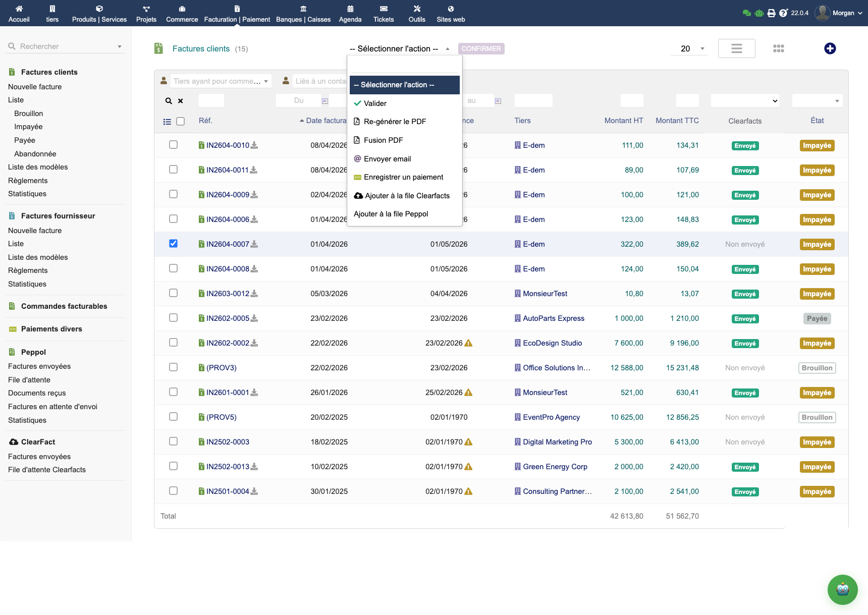868x615 pixels.
Task: Select Enregistrer un paiement action
Action: pos(403,177)
